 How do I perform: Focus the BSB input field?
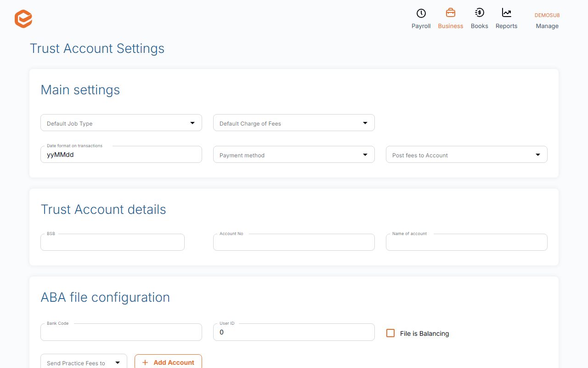click(x=113, y=242)
